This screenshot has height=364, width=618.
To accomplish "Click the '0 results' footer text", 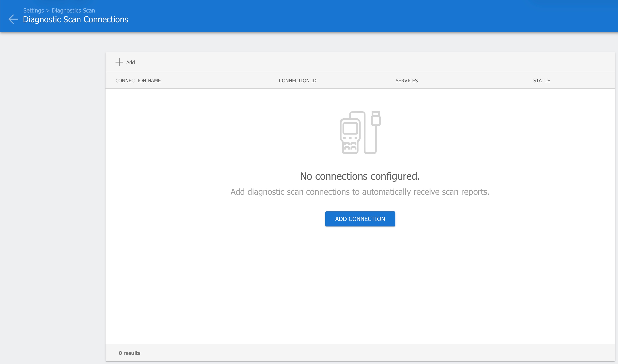I will pyautogui.click(x=129, y=353).
